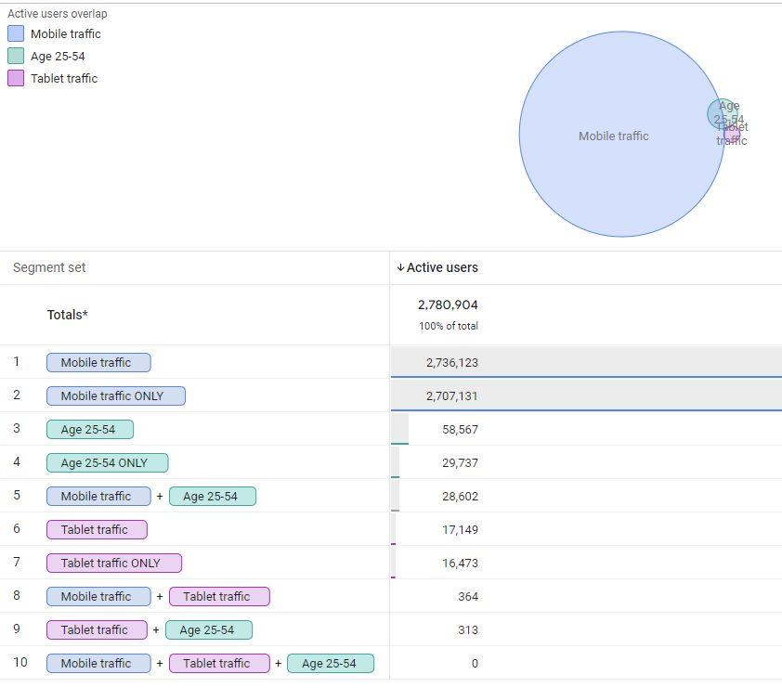Click the active users value 364
782x700 pixels.
468,596
